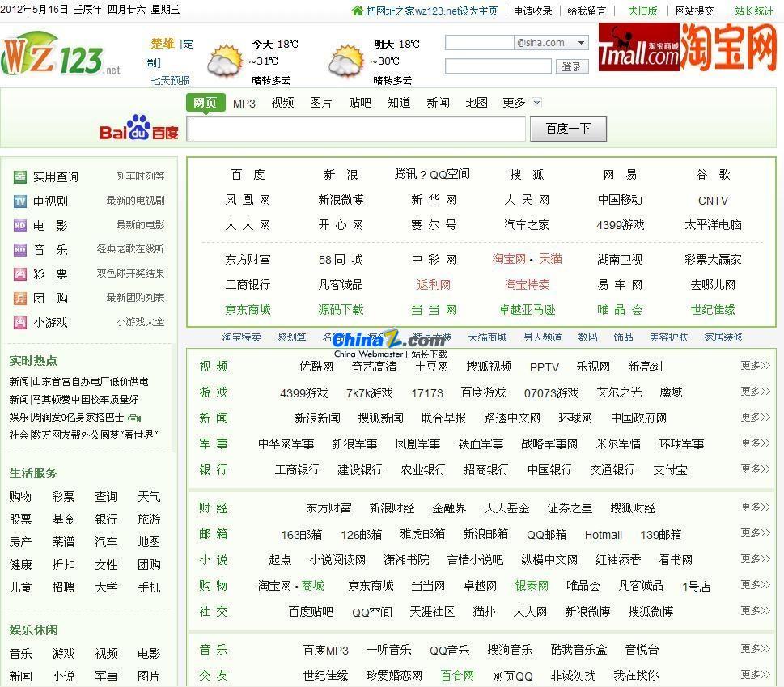This screenshot has height=687, width=784.
Task: Click the HD icon beside 电影
Action: tap(20, 226)
